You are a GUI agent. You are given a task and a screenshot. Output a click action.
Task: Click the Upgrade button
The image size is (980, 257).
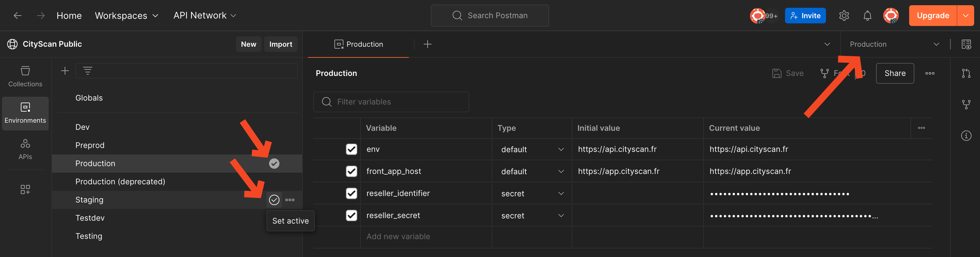933,16
